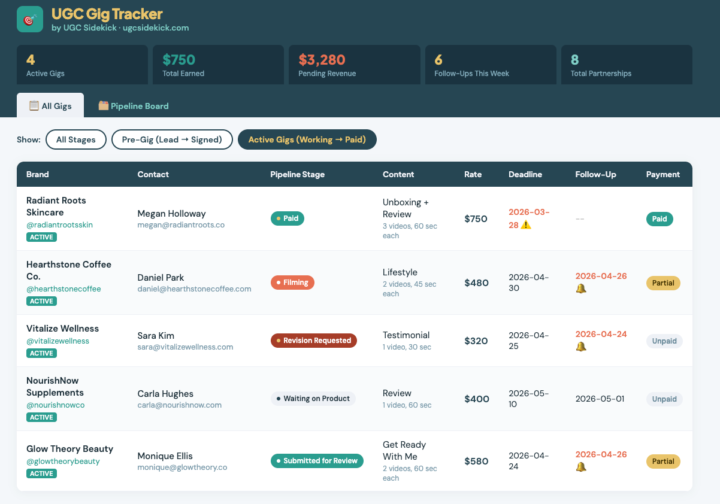This screenshot has height=504, width=720.
Task: Click the bell icon in the Hearthstone Coffee Co. follow-up cell
Action: click(581, 289)
